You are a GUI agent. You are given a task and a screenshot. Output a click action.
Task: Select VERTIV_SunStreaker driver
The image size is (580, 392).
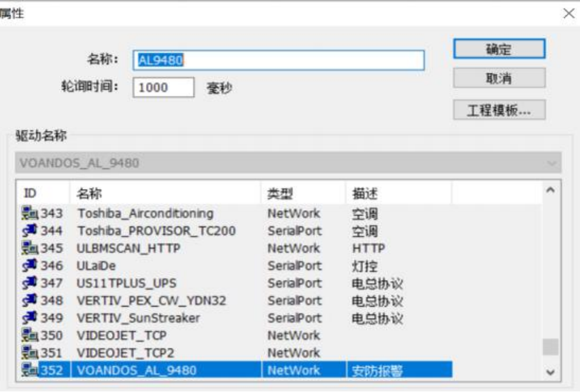(x=138, y=318)
